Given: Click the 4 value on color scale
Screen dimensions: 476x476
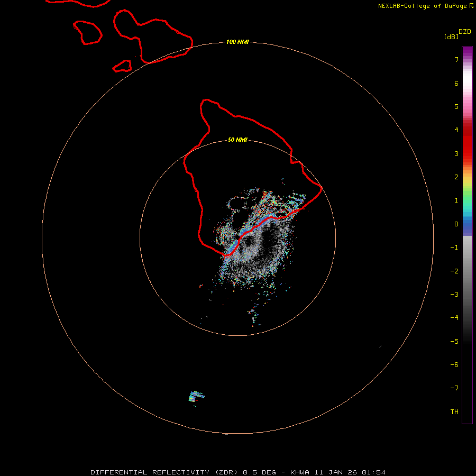Looking at the screenshot, I should tap(456, 130).
